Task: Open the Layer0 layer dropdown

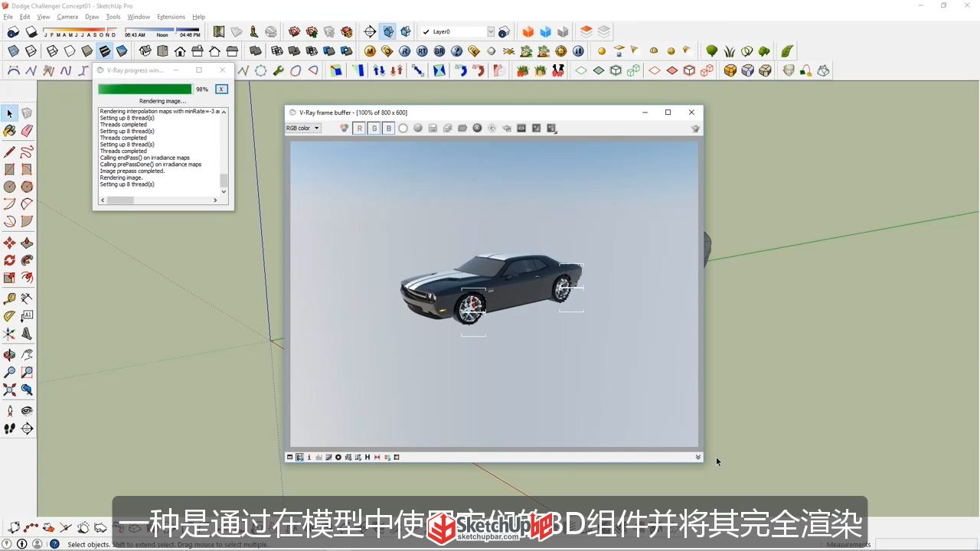Action: pos(459,32)
